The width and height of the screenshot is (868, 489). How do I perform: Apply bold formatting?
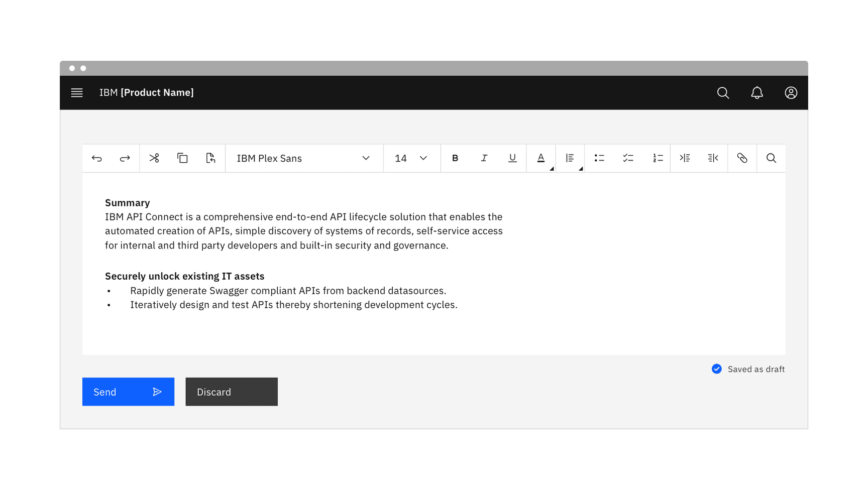tap(455, 158)
